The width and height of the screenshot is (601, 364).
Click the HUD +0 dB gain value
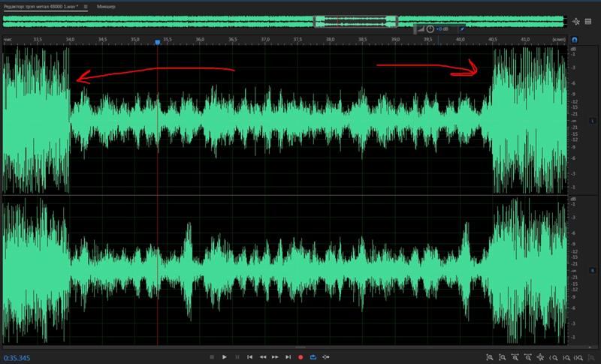click(x=442, y=29)
